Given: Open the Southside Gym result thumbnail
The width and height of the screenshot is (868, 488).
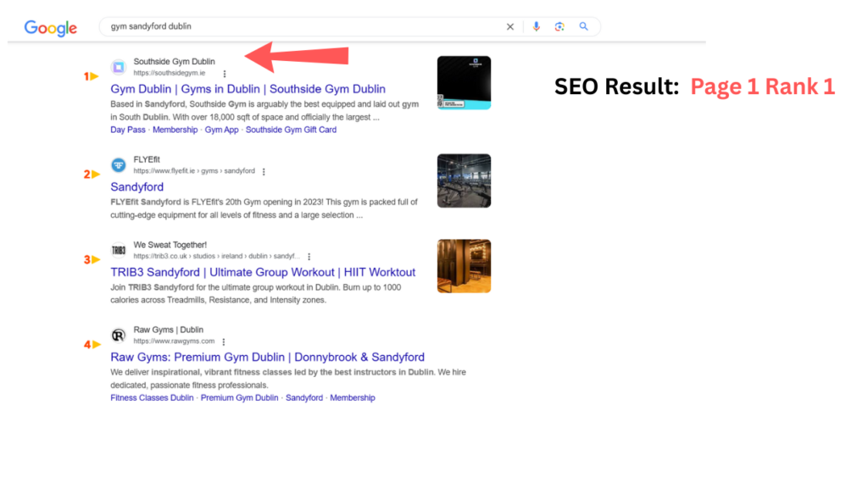Looking at the screenshot, I should click(464, 81).
